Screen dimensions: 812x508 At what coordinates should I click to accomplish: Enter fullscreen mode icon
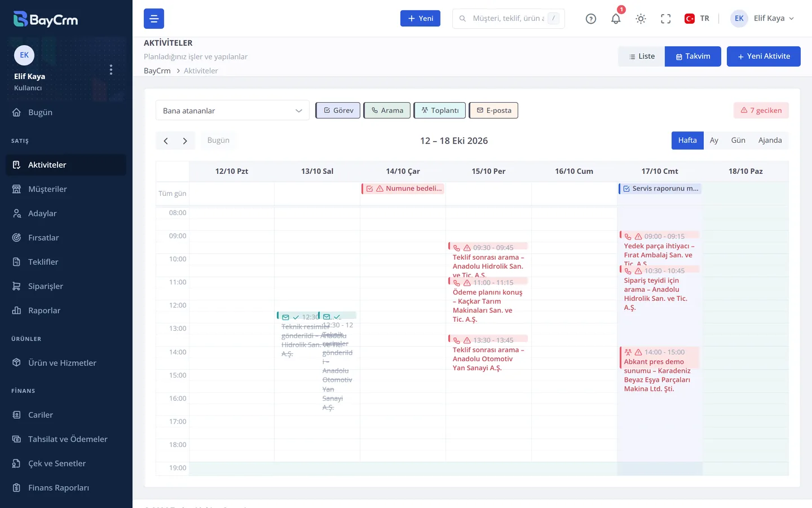pyautogui.click(x=665, y=19)
